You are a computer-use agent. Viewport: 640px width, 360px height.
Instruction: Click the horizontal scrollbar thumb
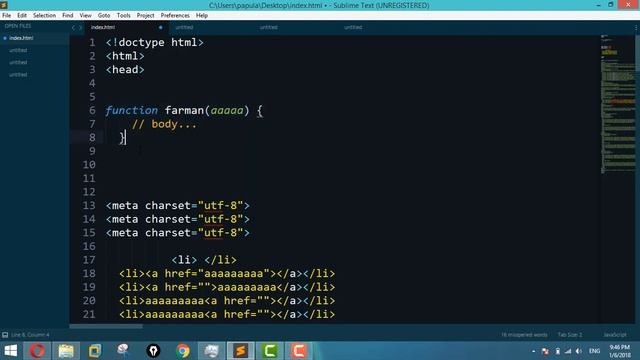(x=106, y=326)
